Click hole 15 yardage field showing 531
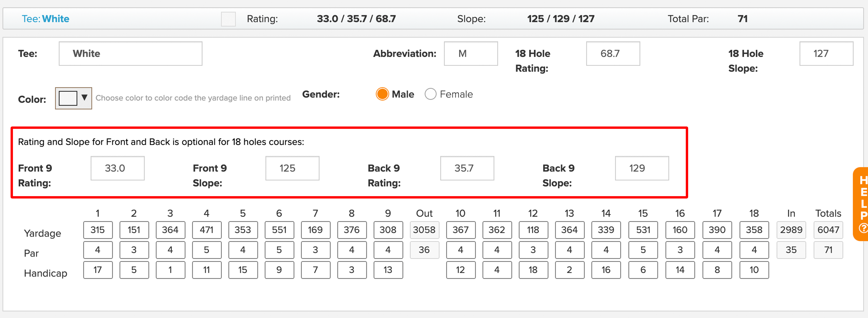Image resolution: width=868 pixels, height=318 pixels. [x=643, y=230]
